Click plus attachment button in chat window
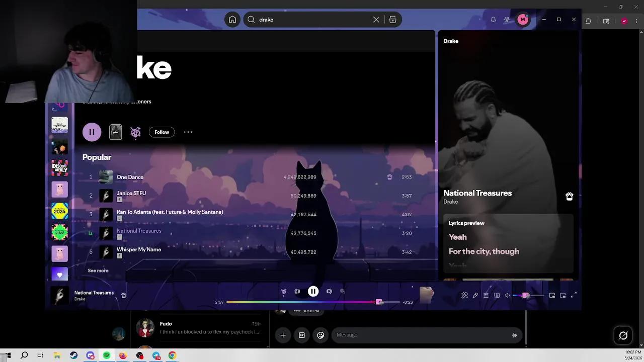Image resolution: width=644 pixels, height=362 pixels. click(283, 335)
